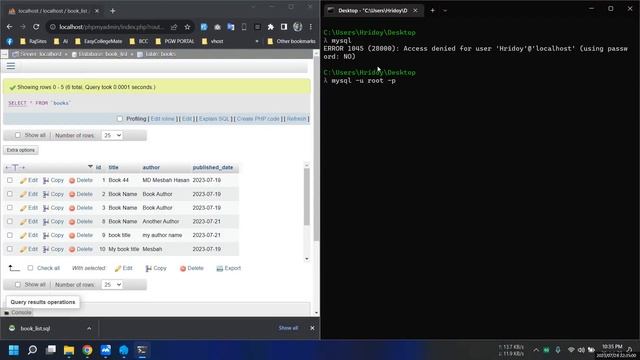Expand the bookmarks overflow arrow

[257, 41]
